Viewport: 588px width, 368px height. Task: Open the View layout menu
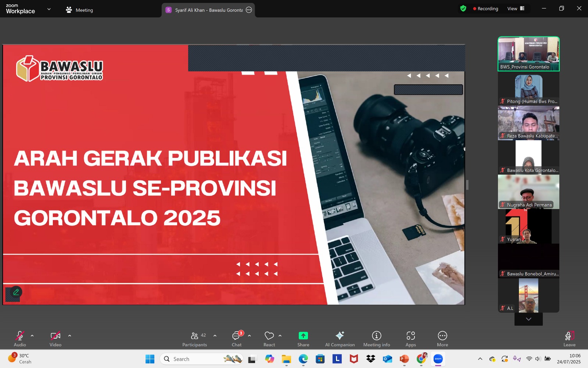pos(516,8)
